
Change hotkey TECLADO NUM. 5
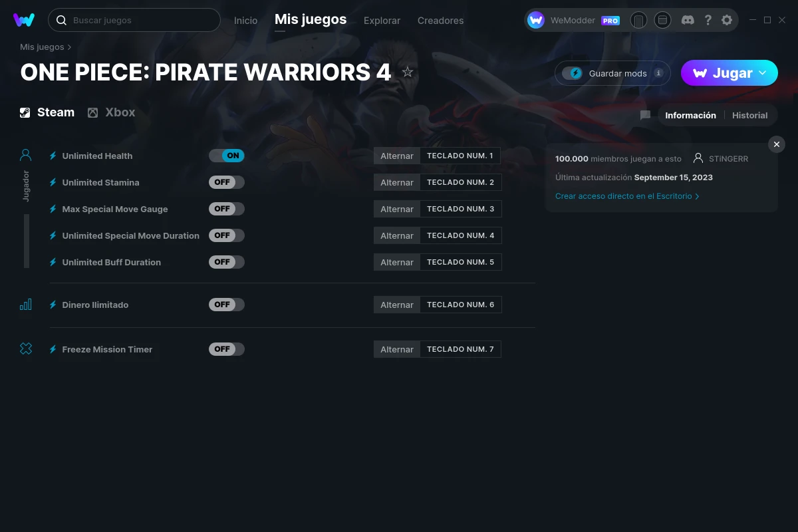tap(460, 262)
